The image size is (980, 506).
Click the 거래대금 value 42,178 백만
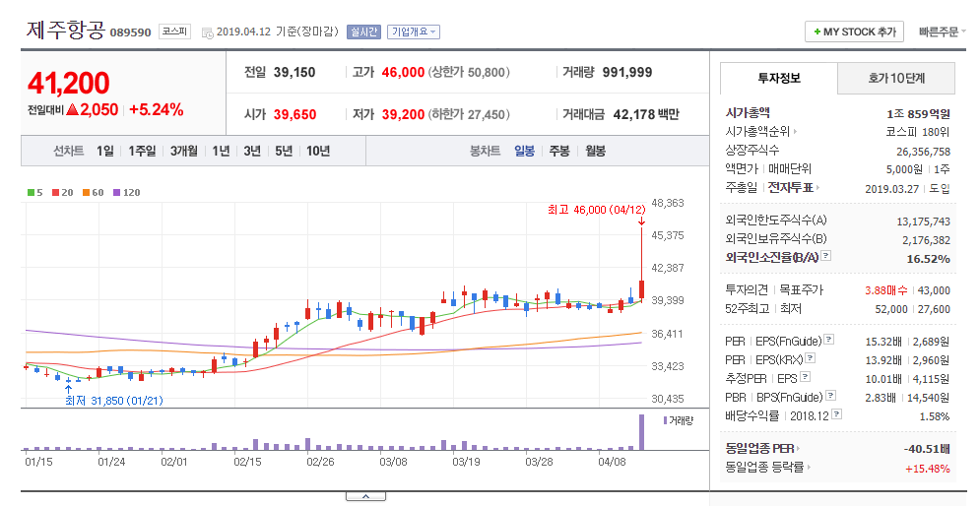coord(646,114)
